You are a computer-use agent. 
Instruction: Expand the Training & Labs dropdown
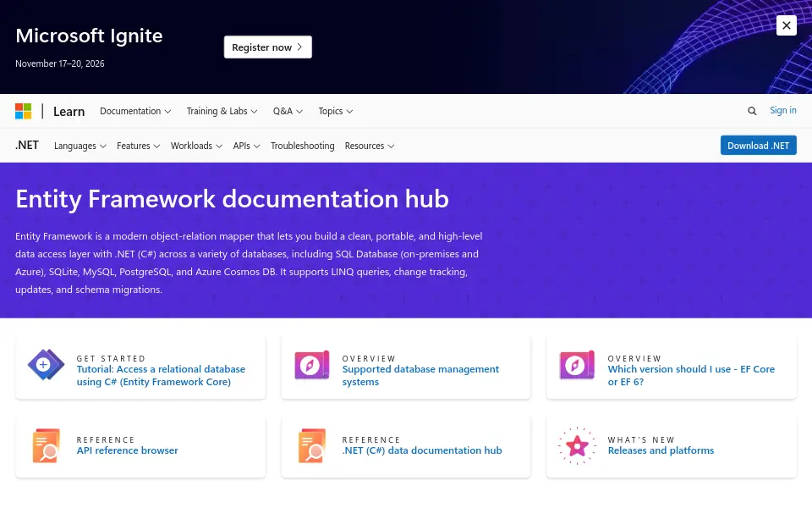tap(222, 111)
